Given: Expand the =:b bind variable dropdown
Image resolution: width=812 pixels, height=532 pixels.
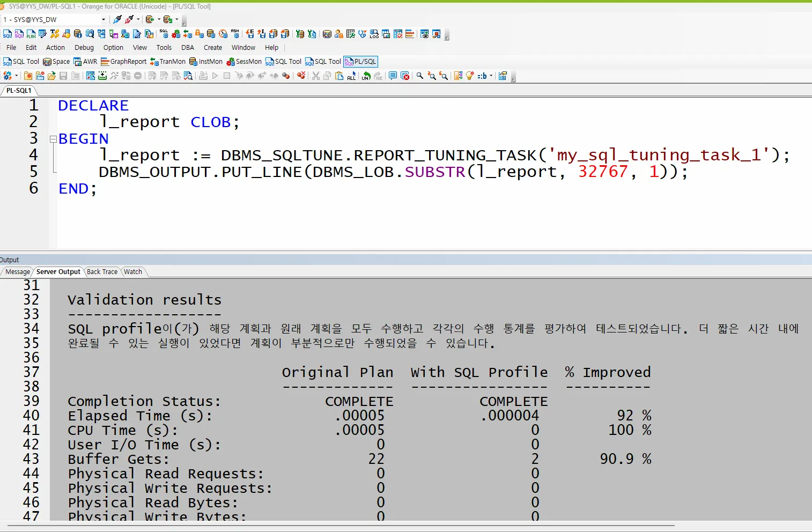Looking at the screenshot, I should [x=491, y=76].
